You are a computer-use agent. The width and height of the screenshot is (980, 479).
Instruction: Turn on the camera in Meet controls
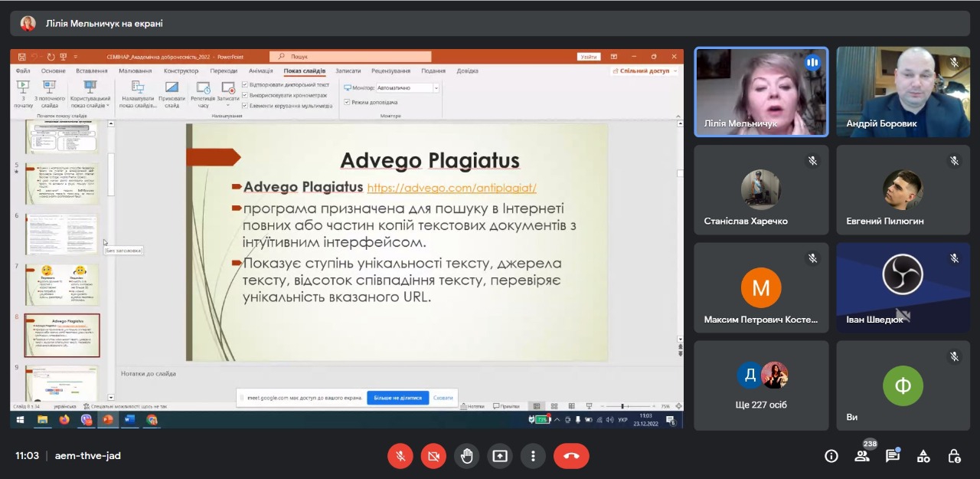433,456
